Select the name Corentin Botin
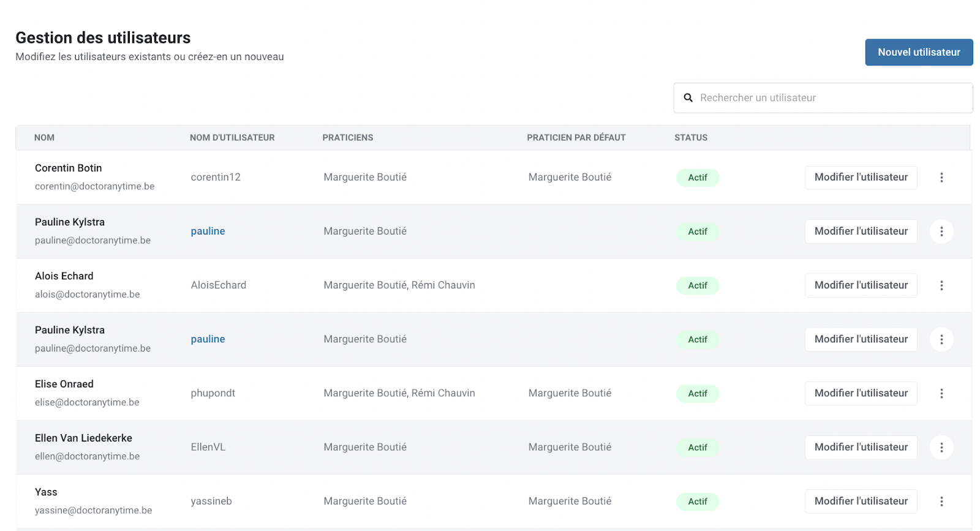 click(x=69, y=168)
